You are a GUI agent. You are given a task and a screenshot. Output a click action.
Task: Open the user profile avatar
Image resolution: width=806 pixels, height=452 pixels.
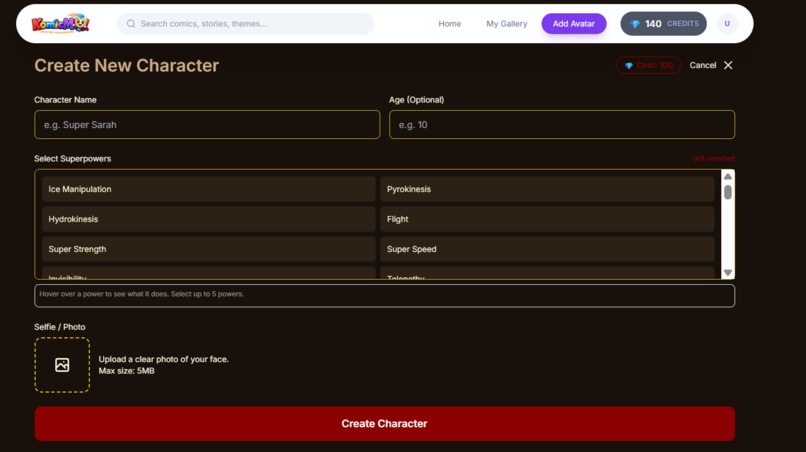click(727, 24)
